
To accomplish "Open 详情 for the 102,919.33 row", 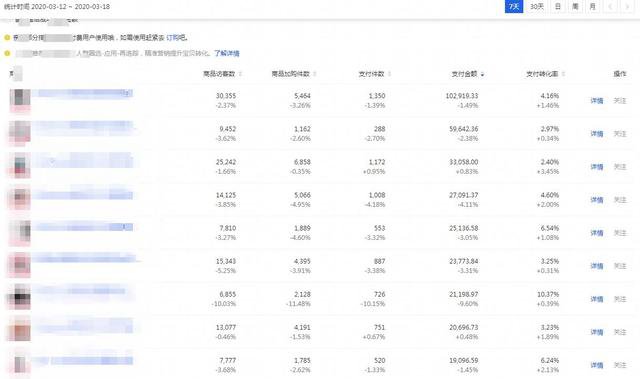I will [597, 101].
